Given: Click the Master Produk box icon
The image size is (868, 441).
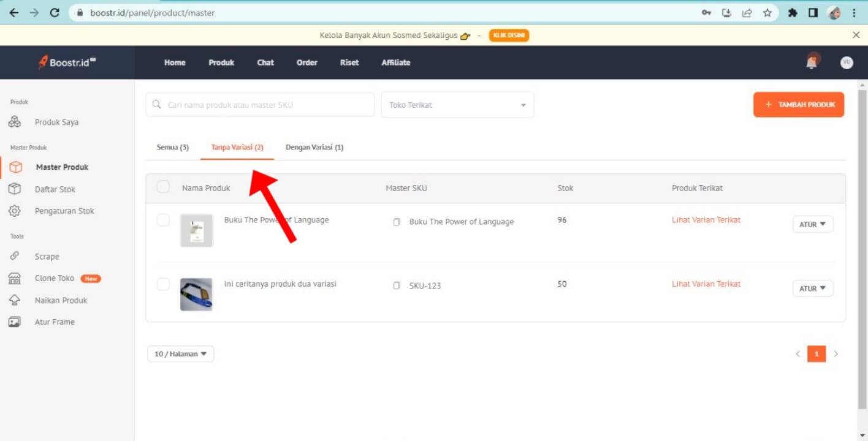Looking at the screenshot, I should 16,167.
